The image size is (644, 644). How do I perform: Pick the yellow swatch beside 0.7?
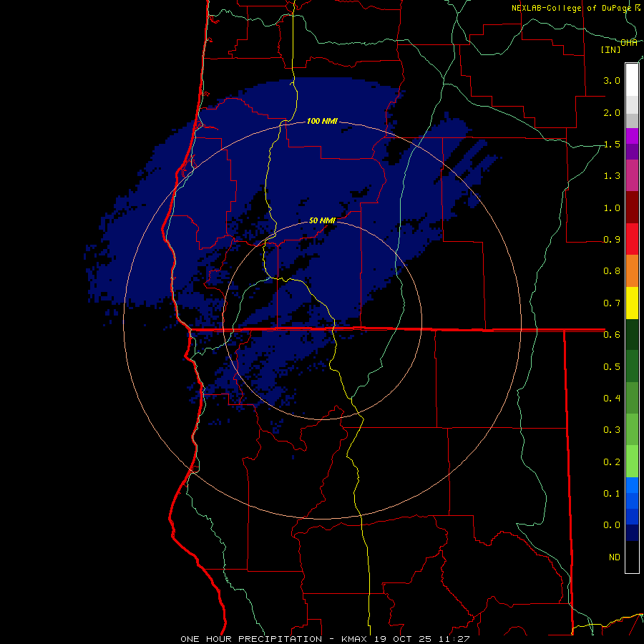click(x=632, y=303)
